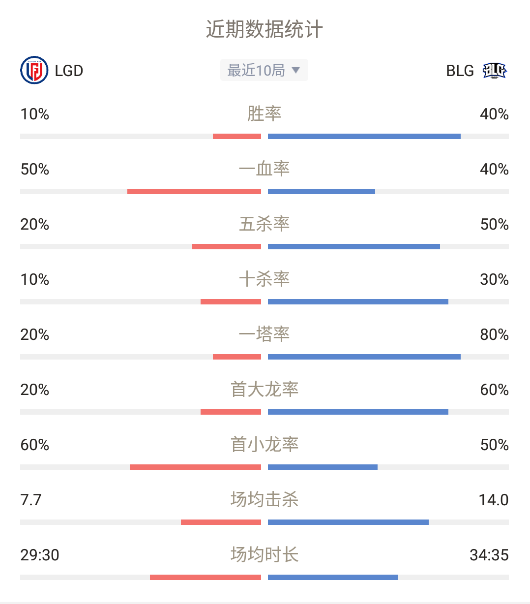Select the LGD team name
This screenshot has width=530, height=604.
[x=69, y=71]
